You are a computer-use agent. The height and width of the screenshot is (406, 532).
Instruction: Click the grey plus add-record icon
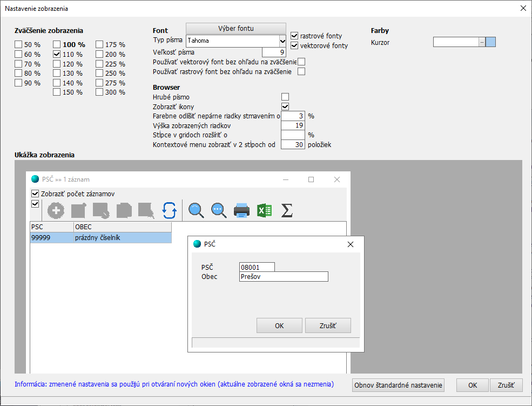(56, 210)
